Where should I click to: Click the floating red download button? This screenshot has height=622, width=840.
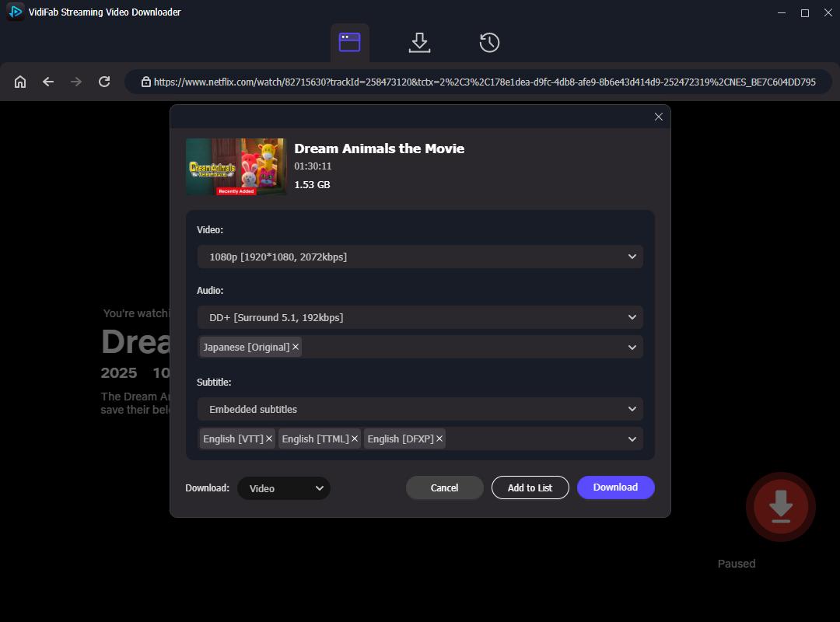tap(780, 506)
